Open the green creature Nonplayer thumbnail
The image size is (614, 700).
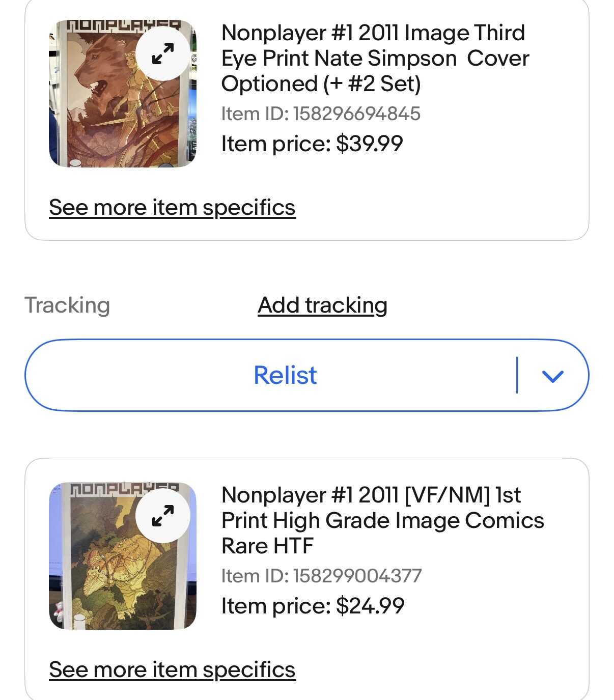122,556
